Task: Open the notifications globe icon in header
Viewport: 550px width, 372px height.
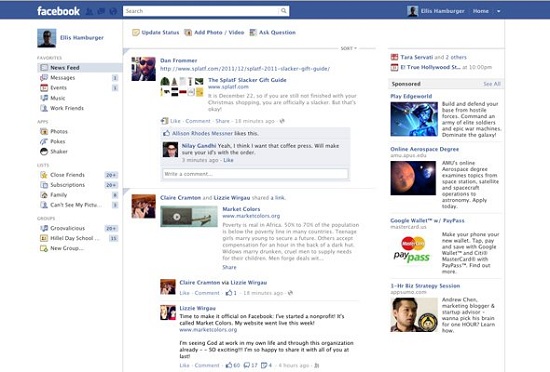Action: click(x=113, y=11)
